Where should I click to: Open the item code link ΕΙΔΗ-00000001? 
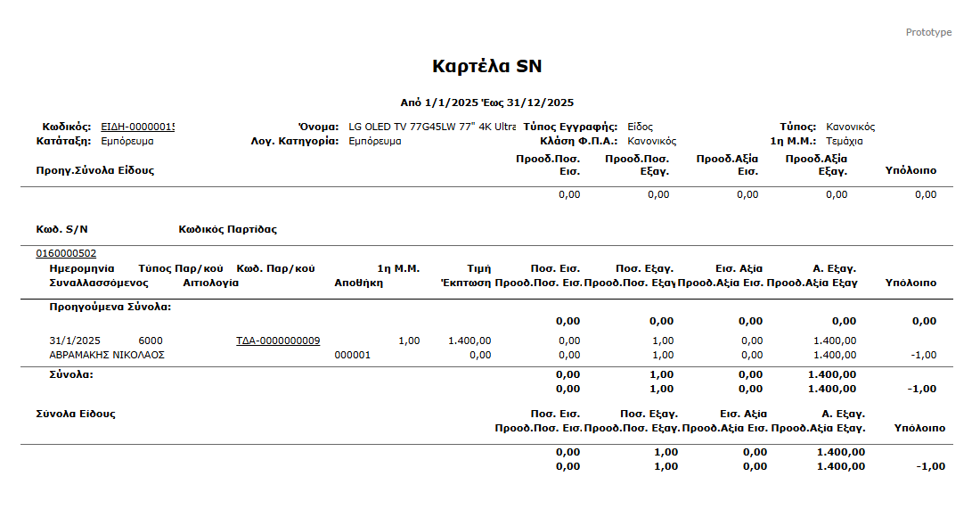[x=137, y=127]
